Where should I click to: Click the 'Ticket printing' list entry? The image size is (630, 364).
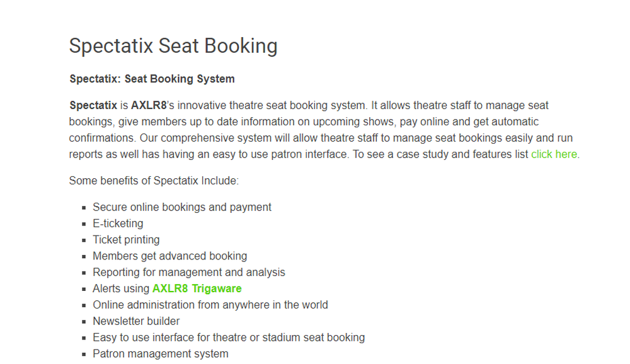126,240
